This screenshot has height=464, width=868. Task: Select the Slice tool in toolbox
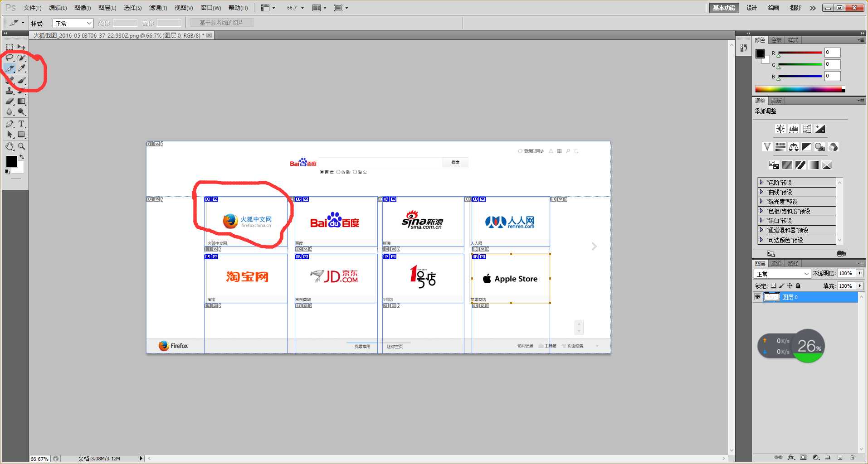(10, 68)
